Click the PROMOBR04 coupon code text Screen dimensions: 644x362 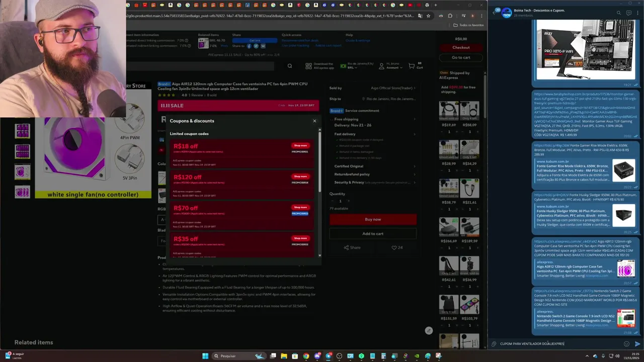coord(300,183)
